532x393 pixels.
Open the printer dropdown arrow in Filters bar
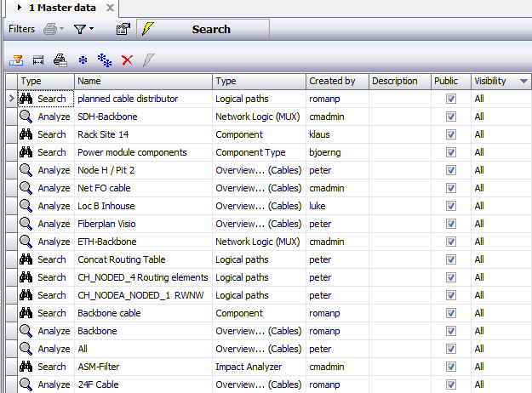62,29
